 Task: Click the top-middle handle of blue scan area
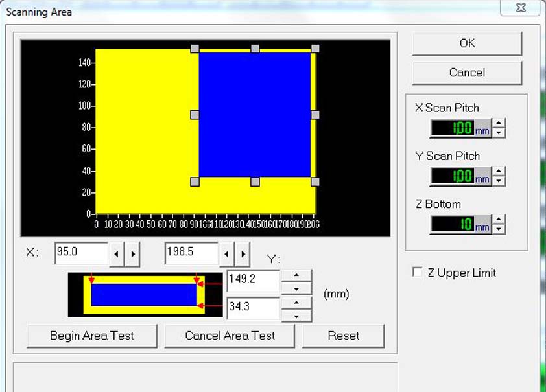pos(255,49)
